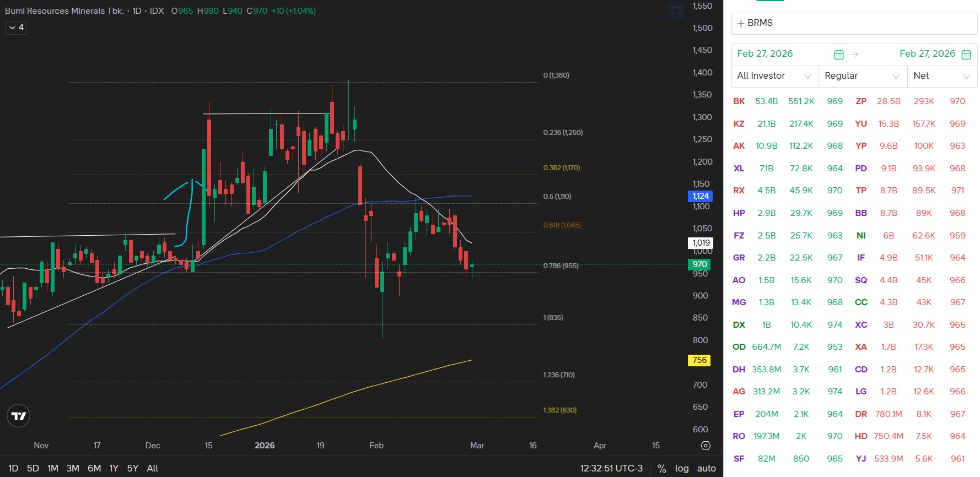Click seller broker code PD
This screenshot has height=477, width=980.
[x=861, y=169]
